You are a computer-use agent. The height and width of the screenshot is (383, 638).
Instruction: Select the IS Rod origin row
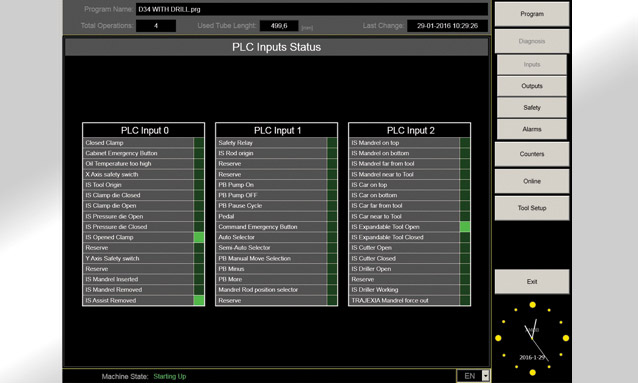[x=276, y=153]
